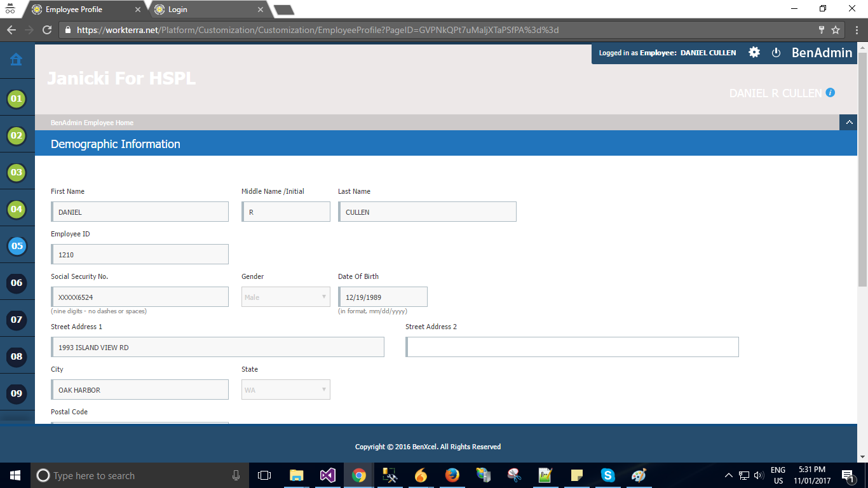Select the Employee Profile browser tab
868x488 pixels.
click(x=83, y=10)
